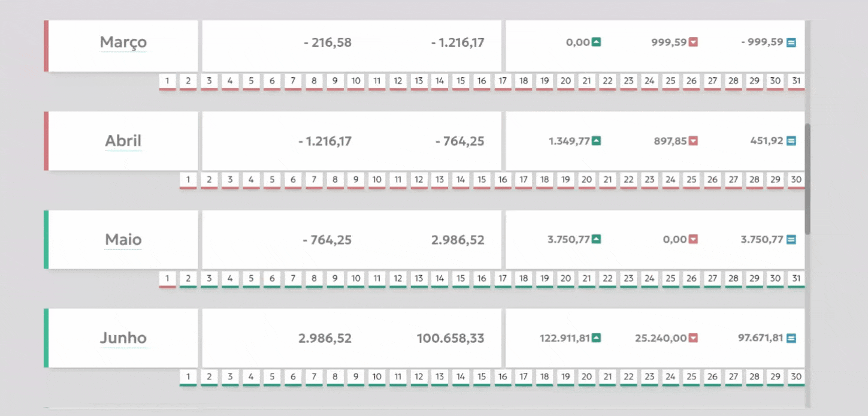This screenshot has width=868, height=416.
Task: Click the green income arrow icon in Junho row
Action: (596, 338)
